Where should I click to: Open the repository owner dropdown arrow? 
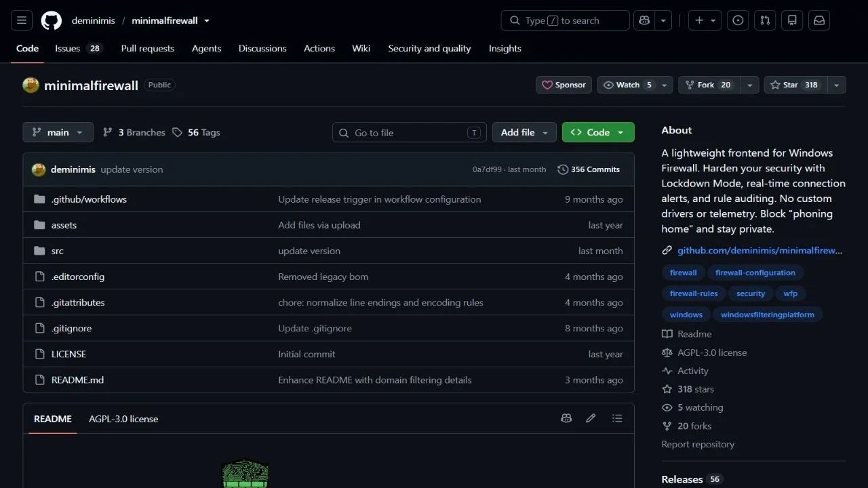[207, 20]
